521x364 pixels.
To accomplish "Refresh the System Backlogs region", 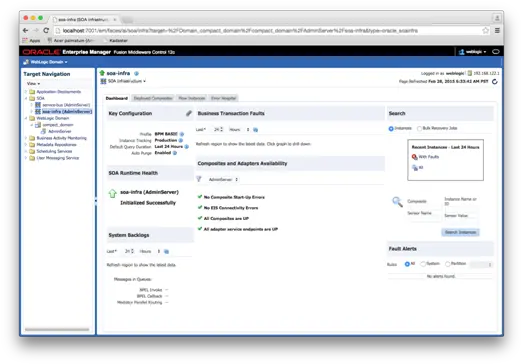I will 167,251.
